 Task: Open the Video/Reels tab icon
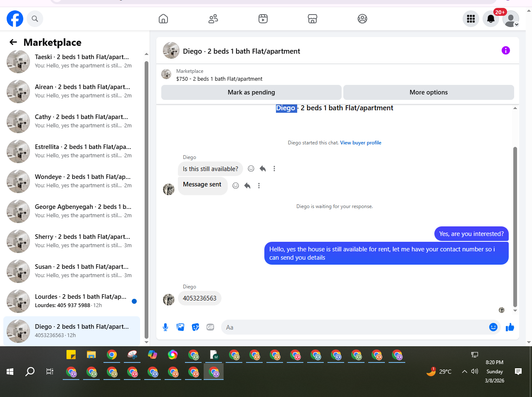tap(263, 19)
